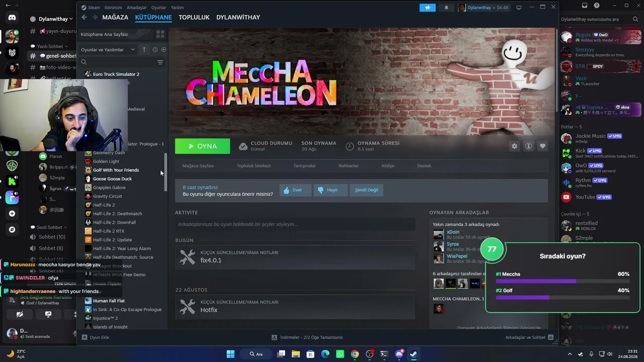The width and height of the screenshot is (644, 362).
Task: Add a server in Discord sidebar
Action: (x=12, y=213)
